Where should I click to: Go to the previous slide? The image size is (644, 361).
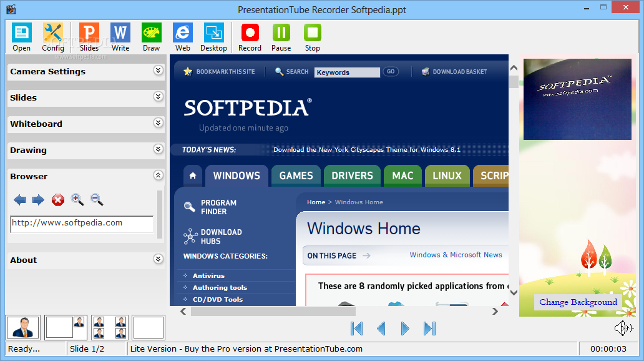[x=381, y=329]
